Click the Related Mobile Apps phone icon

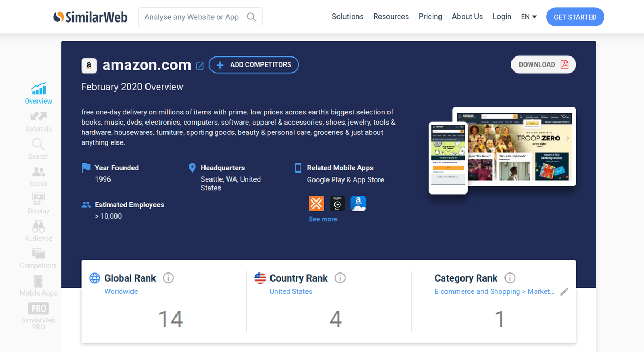(x=298, y=168)
